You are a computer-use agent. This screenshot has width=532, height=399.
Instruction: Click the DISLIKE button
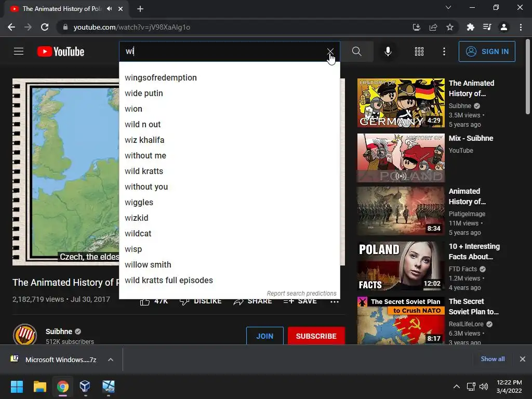point(201,301)
